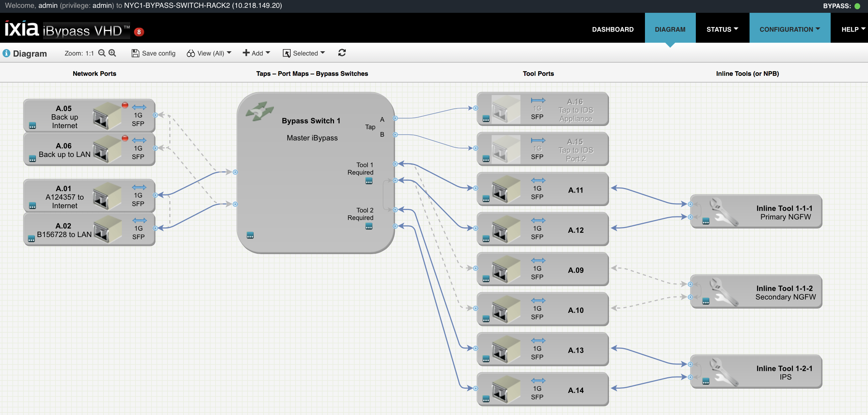The image size is (868, 415).
Task: Click the Diagram info icon
Action: [x=6, y=53]
